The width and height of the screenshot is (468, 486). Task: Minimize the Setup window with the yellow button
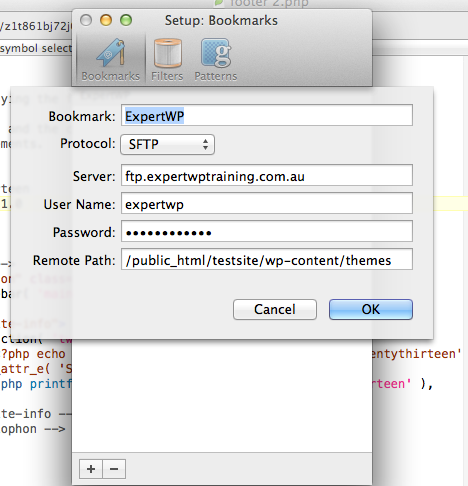click(106, 20)
